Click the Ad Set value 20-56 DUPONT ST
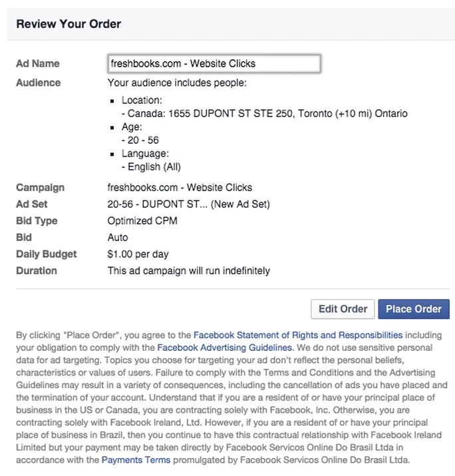The width and height of the screenshot is (455, 476). click(188, 204)
